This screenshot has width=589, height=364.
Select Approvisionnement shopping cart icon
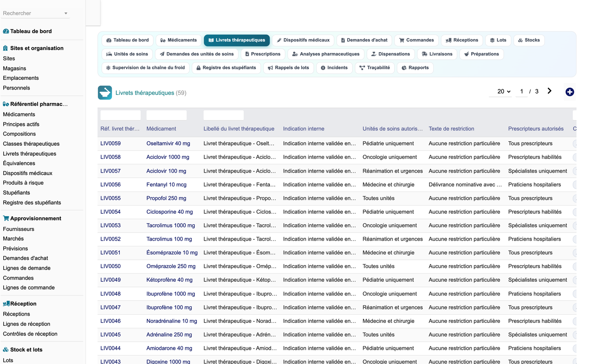[6, 218]
